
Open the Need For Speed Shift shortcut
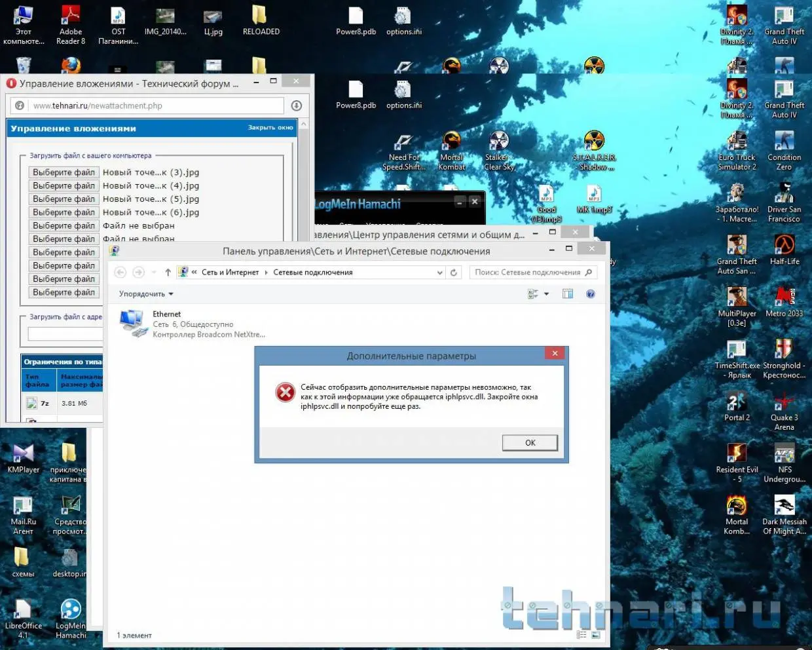pos(404,152)
